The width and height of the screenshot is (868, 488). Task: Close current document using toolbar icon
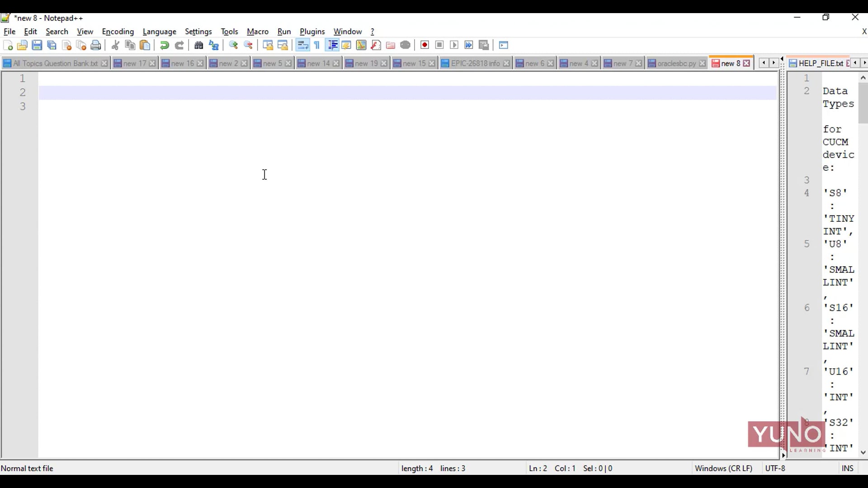(x=66, y=45)
